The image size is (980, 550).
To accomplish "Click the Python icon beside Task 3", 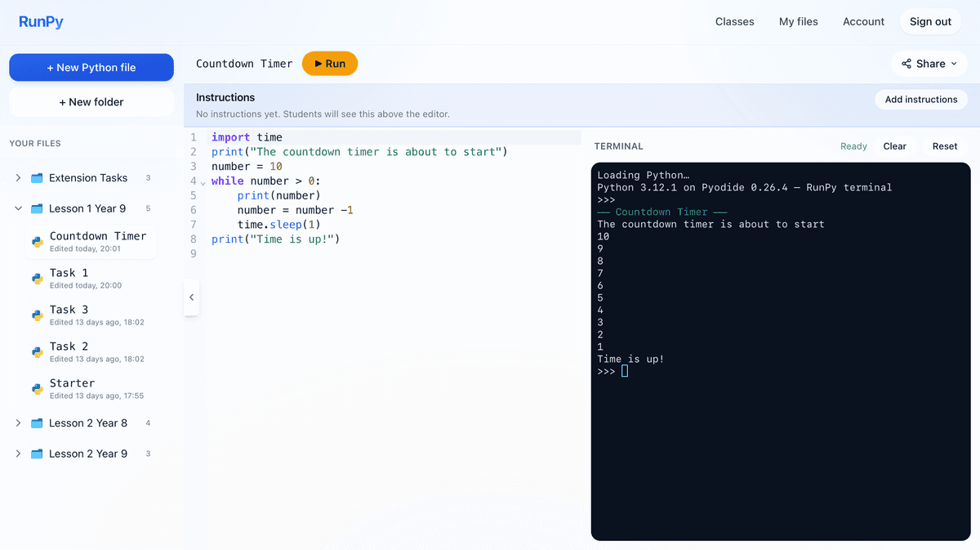I will click(38, 315).
